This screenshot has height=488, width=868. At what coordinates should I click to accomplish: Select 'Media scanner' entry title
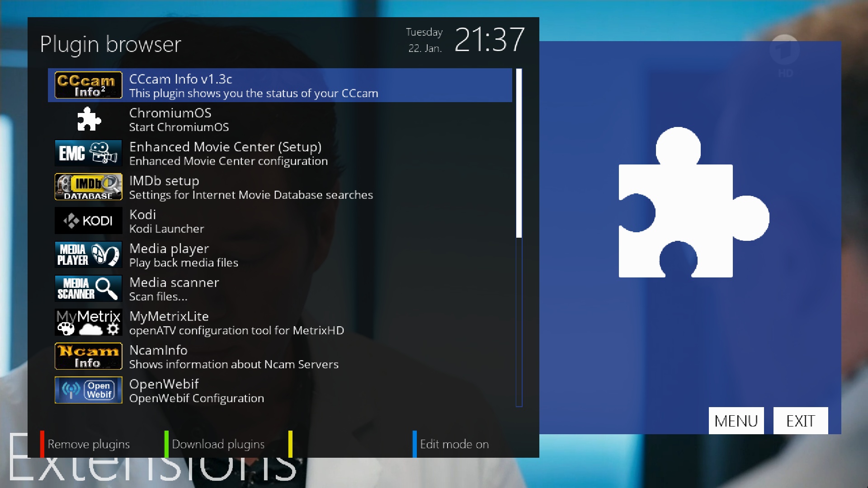point(174,282)
